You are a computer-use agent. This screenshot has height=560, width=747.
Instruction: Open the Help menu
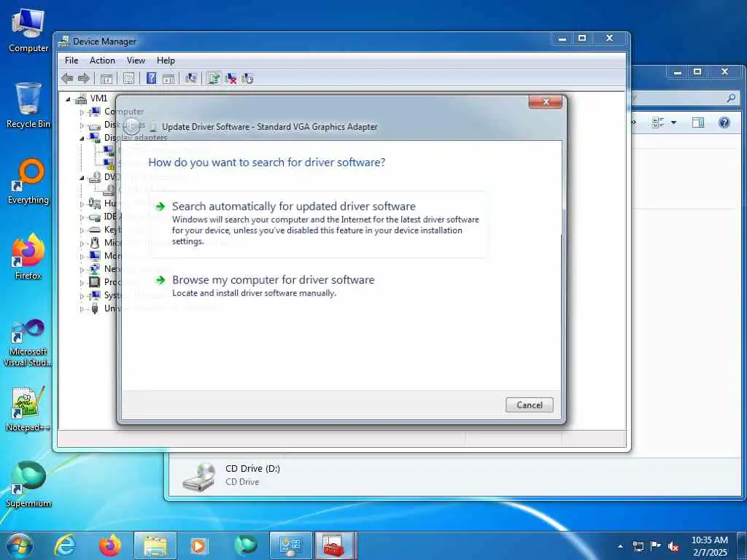click(x=166, y=61)
